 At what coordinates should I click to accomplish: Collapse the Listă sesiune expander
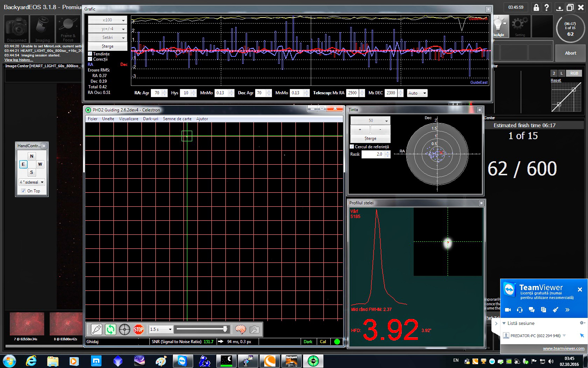click(x=504, y=323)
